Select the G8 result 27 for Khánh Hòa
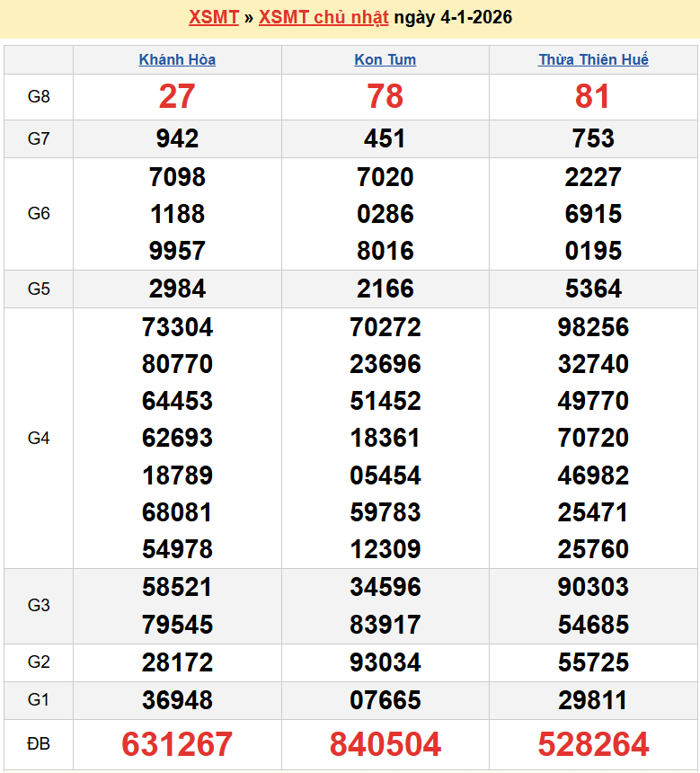The width and height of the screenshot is (700, 773). point(177,97)
